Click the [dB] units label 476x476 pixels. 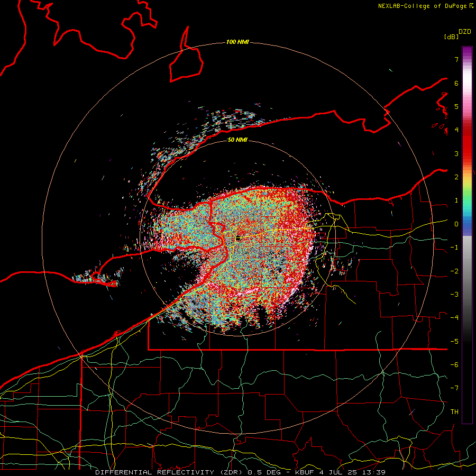(x=451, y=36)
